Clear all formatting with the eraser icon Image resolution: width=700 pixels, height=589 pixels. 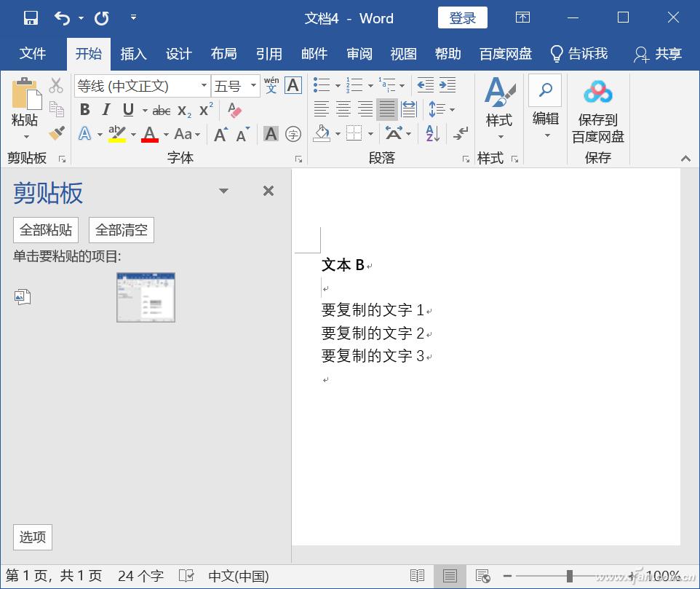[234, 109]
